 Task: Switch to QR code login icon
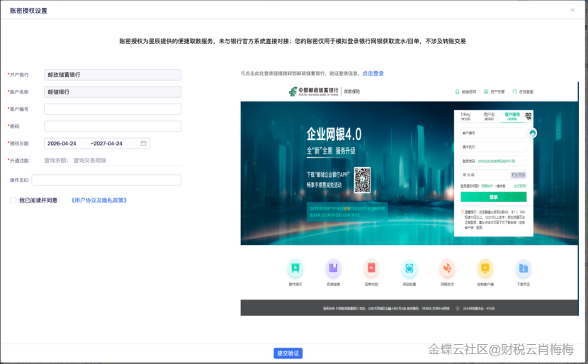click(x=528, y=116)
